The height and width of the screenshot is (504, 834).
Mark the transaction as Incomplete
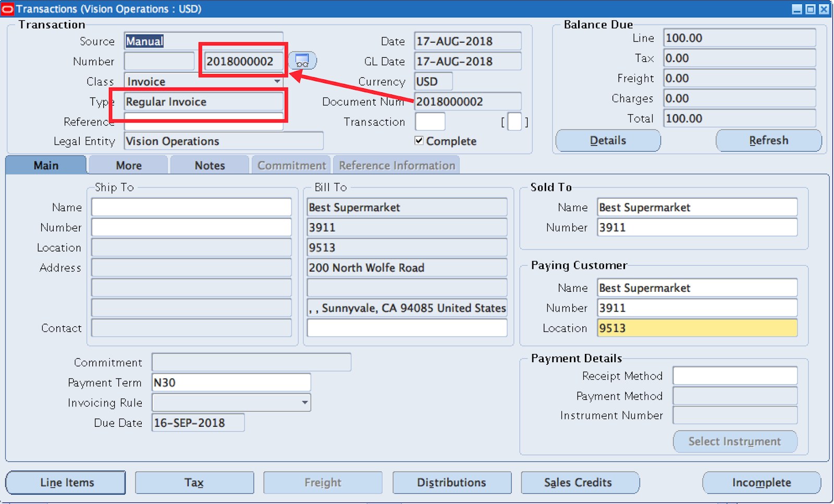761,482
